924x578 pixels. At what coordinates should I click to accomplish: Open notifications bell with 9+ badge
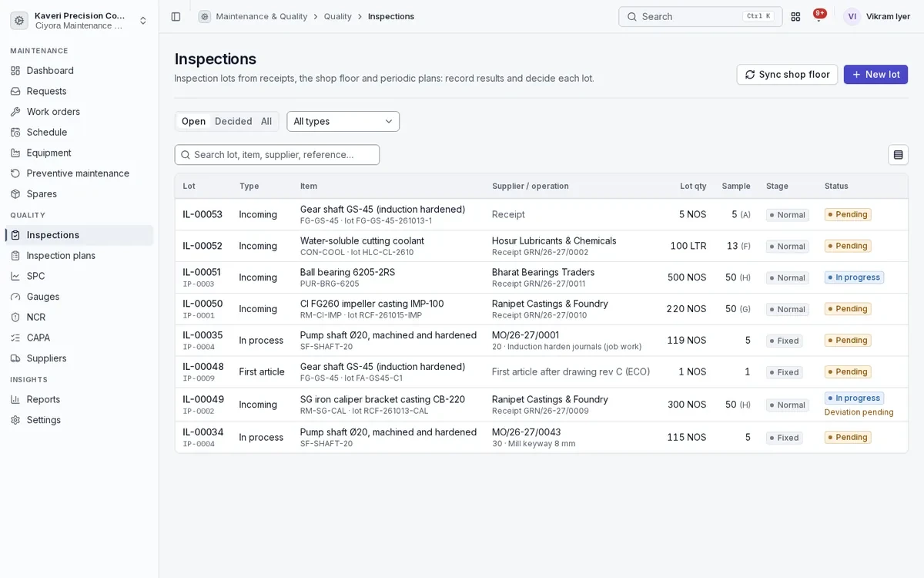[x=819, y=16]
